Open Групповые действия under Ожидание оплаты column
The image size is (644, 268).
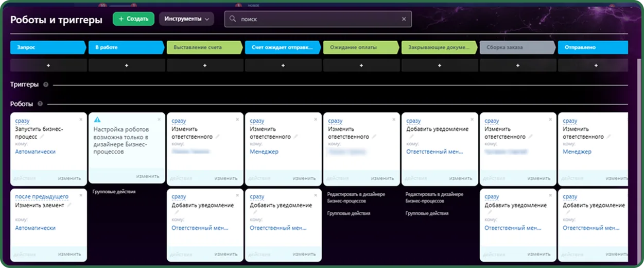coord(349,213)
